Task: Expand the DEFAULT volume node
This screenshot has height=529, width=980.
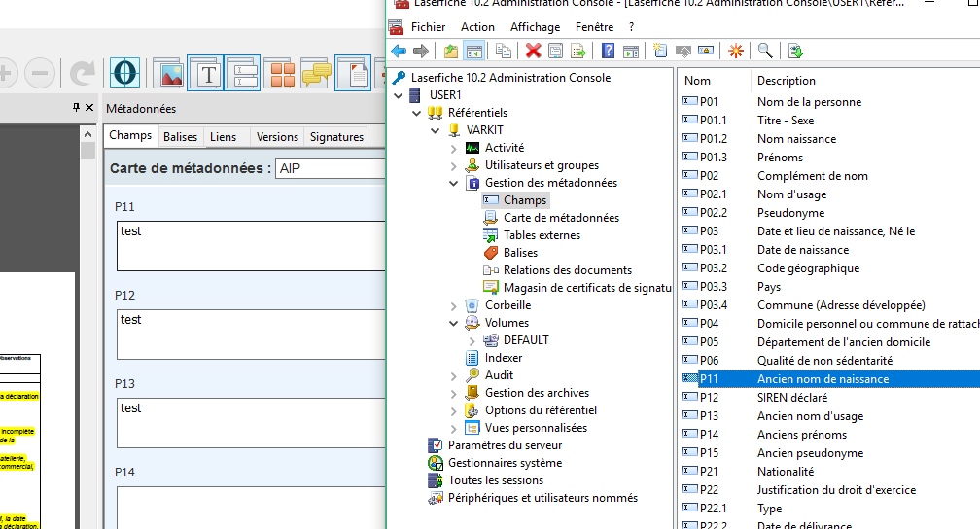Action: click(472, 340)
